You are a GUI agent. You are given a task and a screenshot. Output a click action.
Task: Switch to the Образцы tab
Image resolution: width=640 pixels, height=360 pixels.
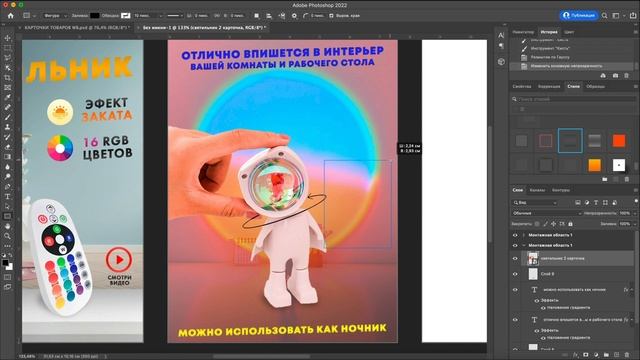point(595,86)
